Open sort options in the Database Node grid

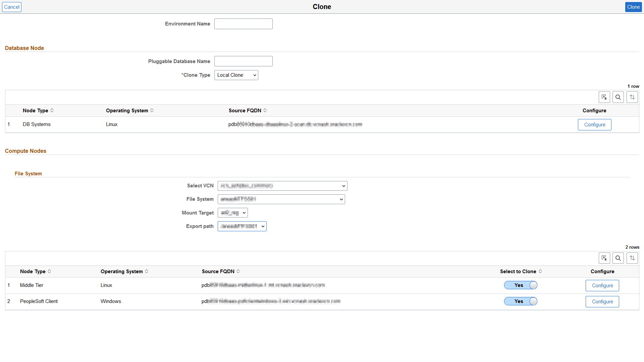coord(632,97)
